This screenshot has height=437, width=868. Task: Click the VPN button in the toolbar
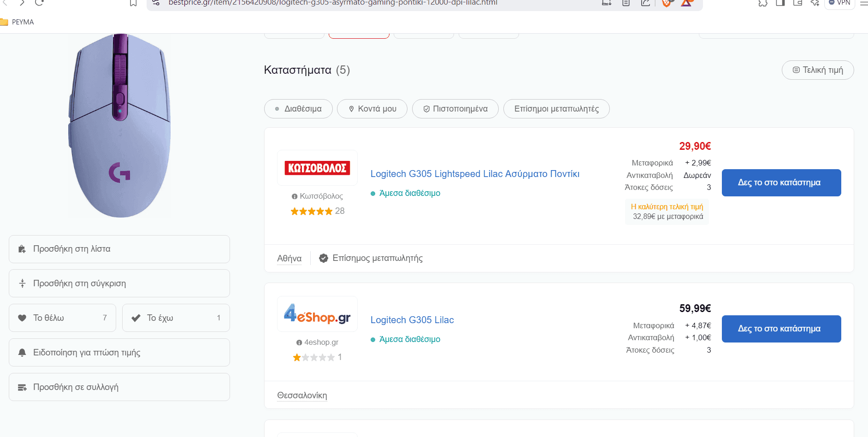click(x=840, y=3)
